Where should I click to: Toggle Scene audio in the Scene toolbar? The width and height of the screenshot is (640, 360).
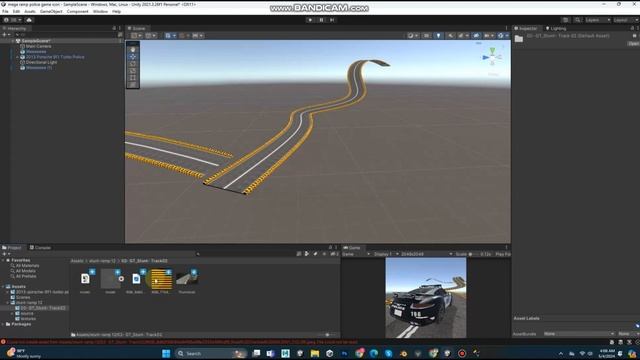(x=451, y=36)
